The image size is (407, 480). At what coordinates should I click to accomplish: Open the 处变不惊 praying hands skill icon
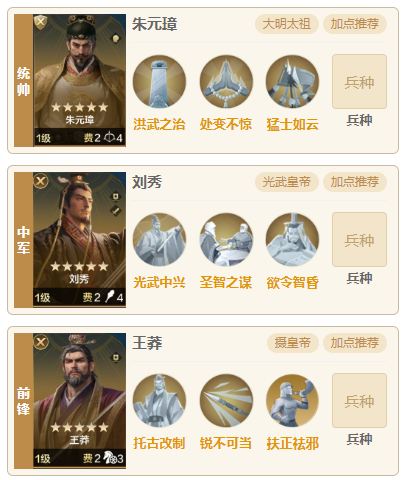click(x=226, y=82)
